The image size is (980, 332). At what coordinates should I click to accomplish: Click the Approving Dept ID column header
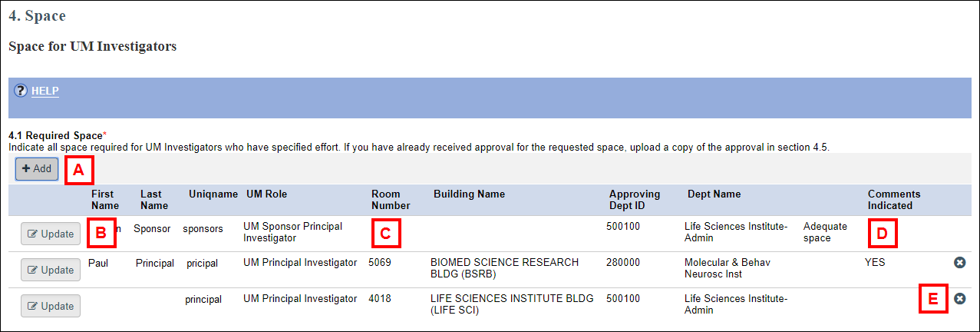pos(635,200)
